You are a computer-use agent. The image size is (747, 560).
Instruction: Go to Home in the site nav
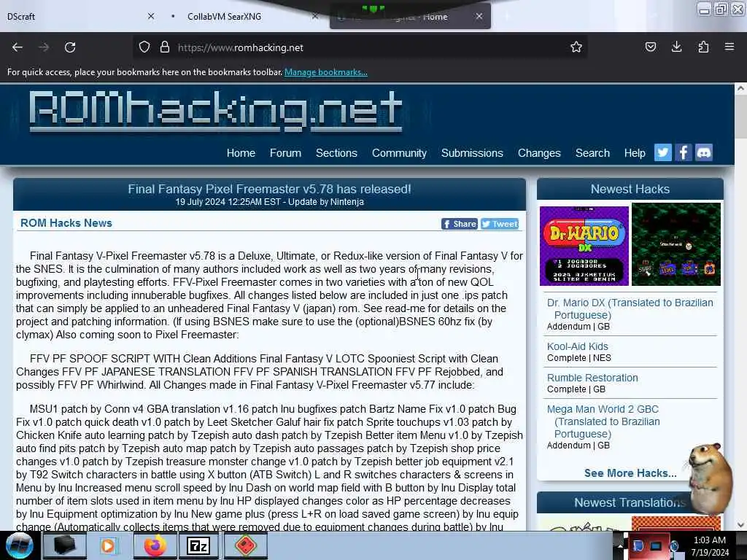[x=241, y=153]
